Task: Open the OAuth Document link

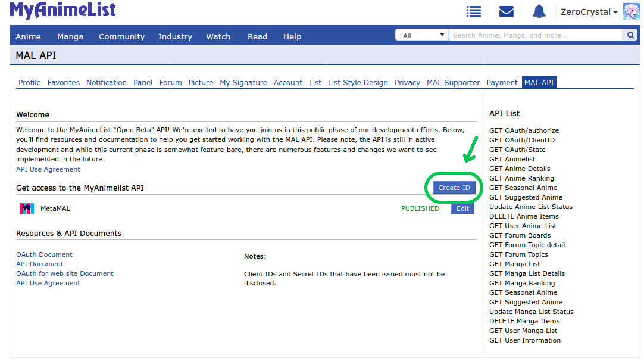Action: click(44, 254)
